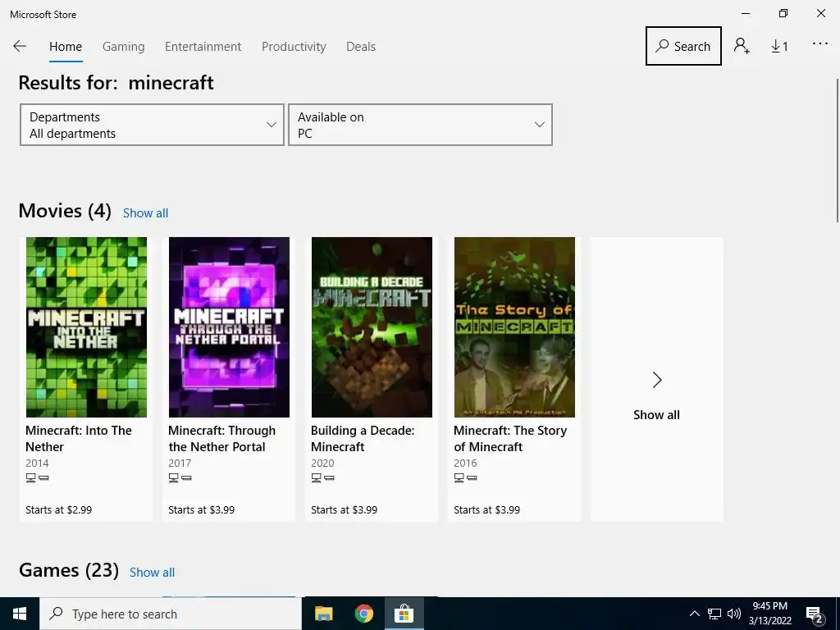Open the downloads and updates icon
840x630 pixels.
779,47
